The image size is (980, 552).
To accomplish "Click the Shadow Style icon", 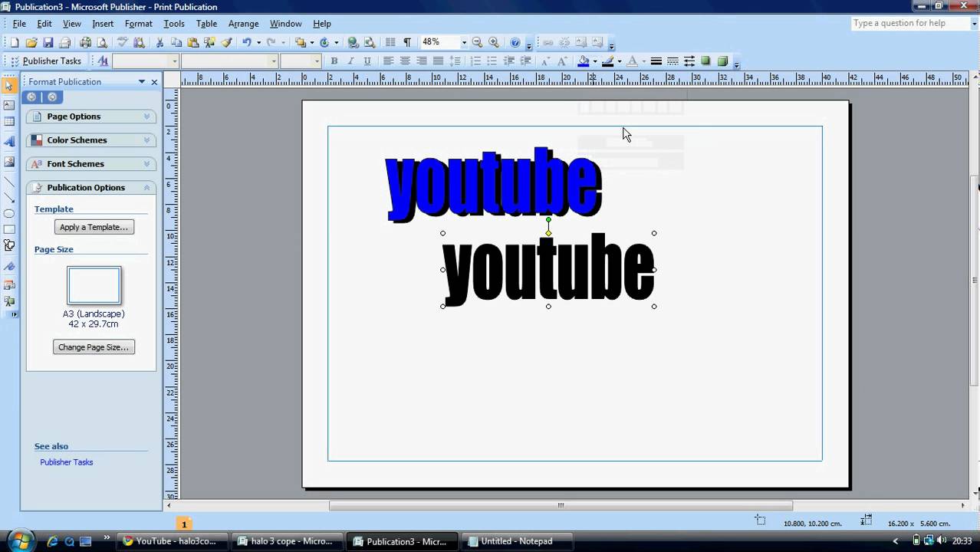I will coord(705,61).
